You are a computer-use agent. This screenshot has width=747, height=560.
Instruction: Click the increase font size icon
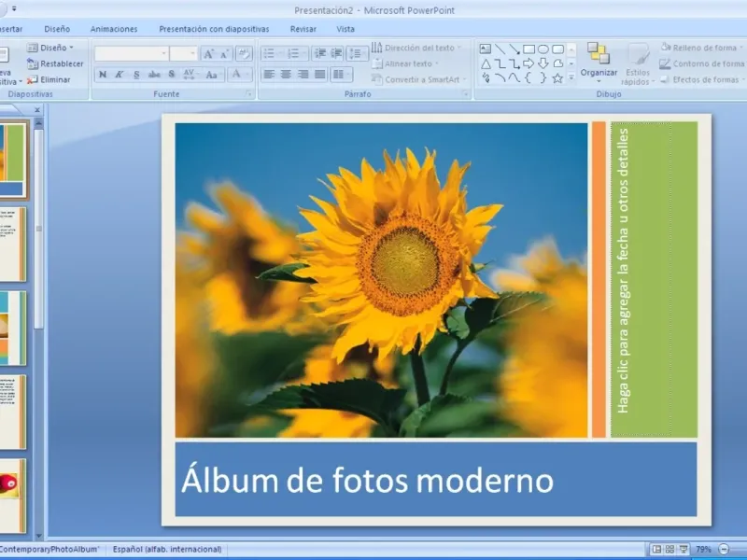tap(208, 53)
